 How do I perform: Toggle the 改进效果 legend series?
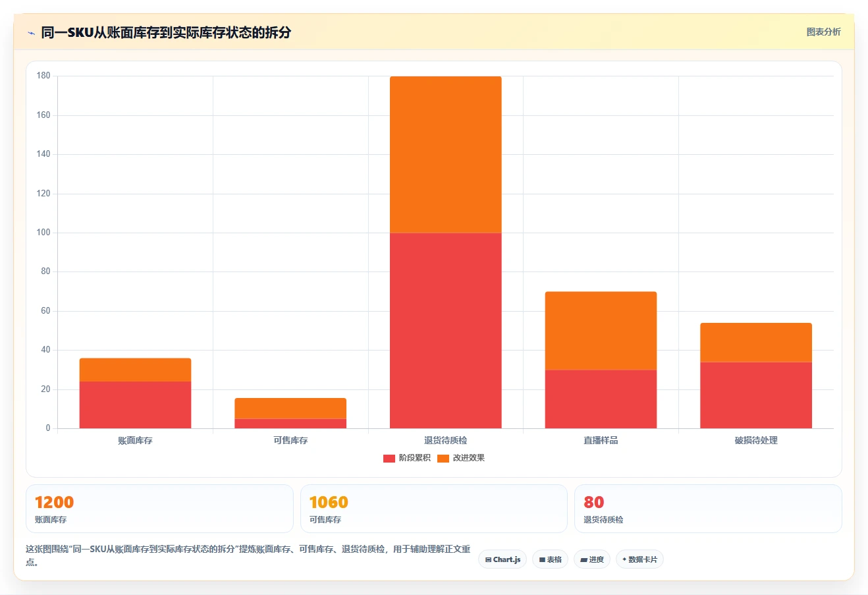pos(461,458)
